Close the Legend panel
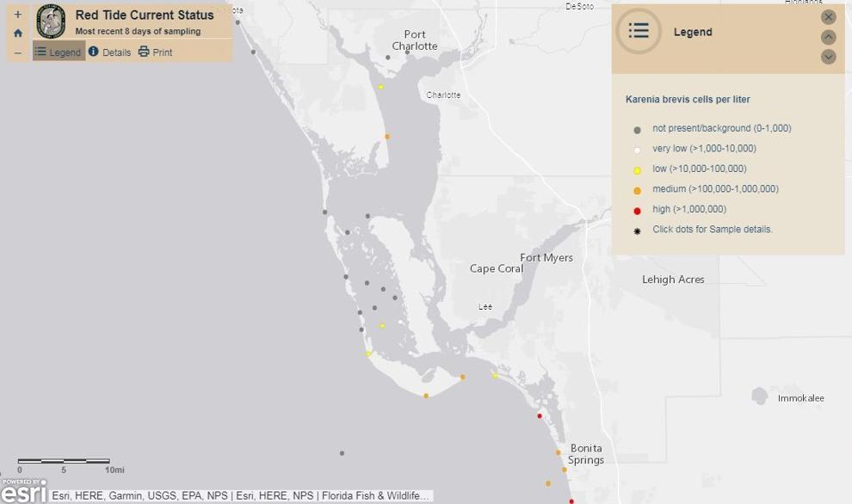This screenshot has height=504, width=852. [x=829, y=17]
